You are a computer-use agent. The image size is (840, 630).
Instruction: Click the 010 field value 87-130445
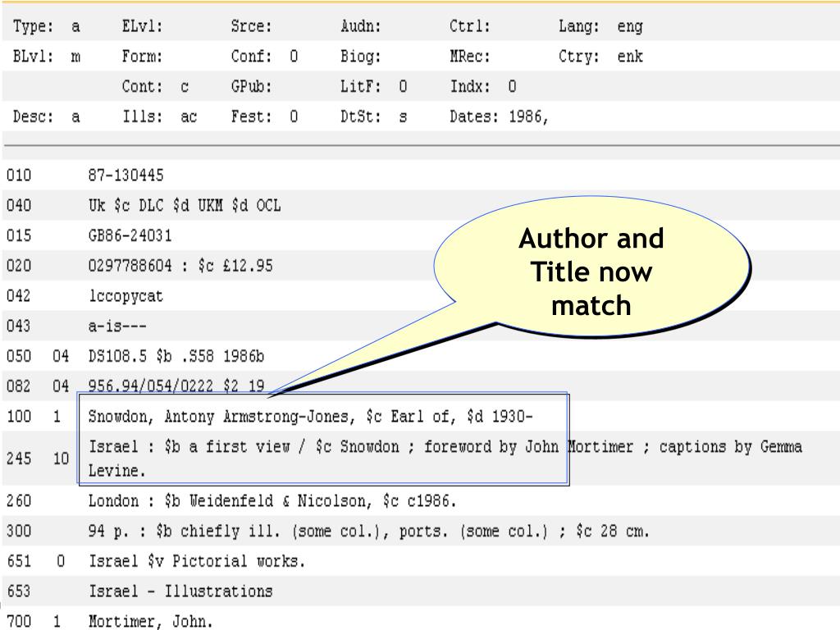(x=126, y=176)
